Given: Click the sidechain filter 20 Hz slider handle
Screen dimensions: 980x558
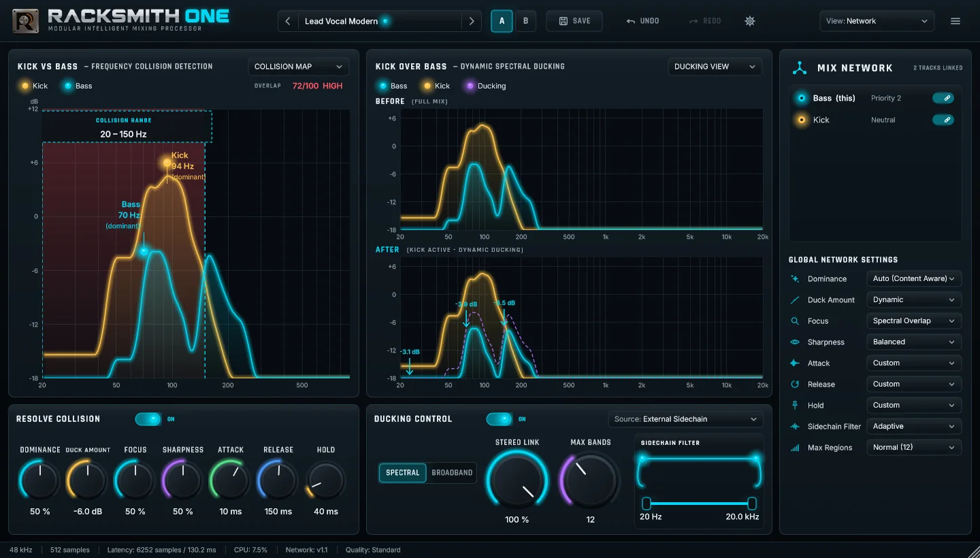Looking at the screenshot, I should [647, 504].
